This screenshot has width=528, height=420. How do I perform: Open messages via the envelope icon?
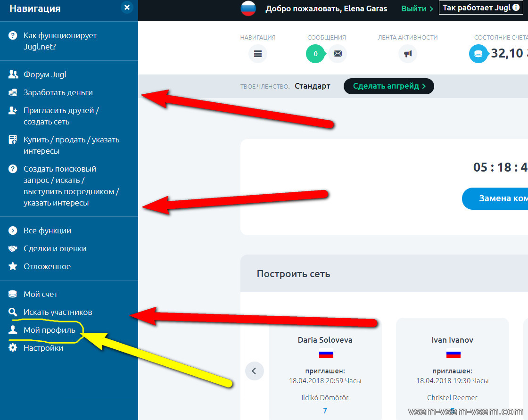click(338, 54)
